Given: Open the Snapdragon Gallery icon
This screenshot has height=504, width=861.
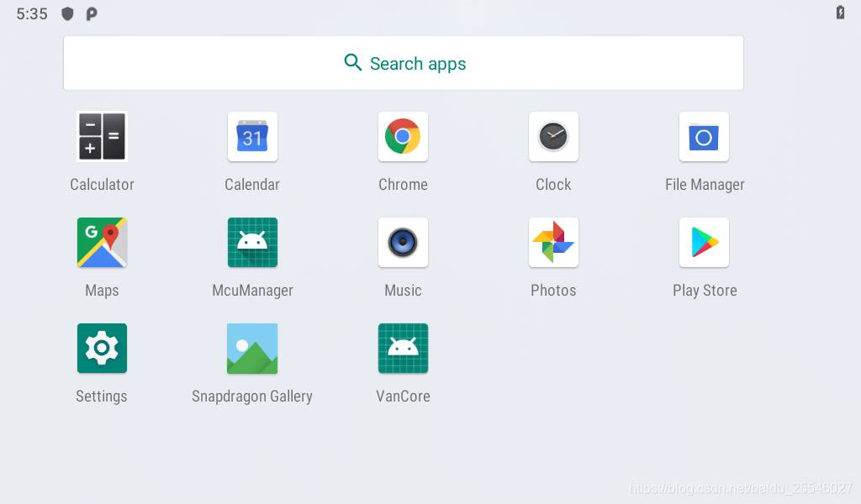Looking at the screenshot, I should [252, 349].
